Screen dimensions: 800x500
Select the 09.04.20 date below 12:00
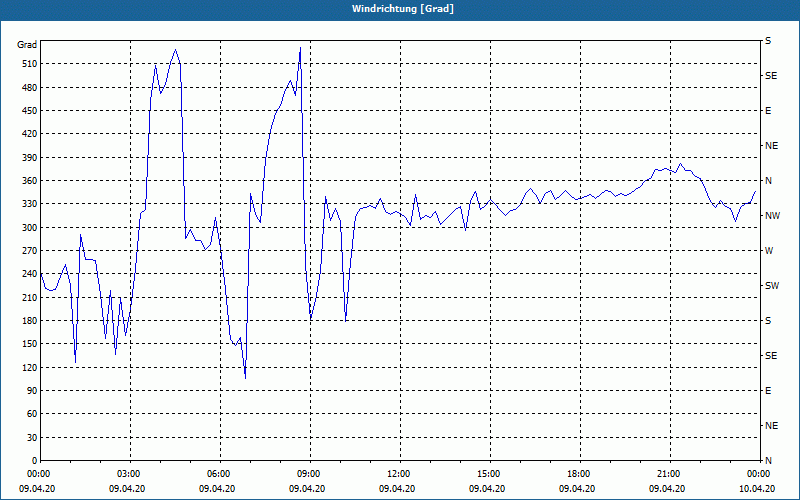click(397, 488)
